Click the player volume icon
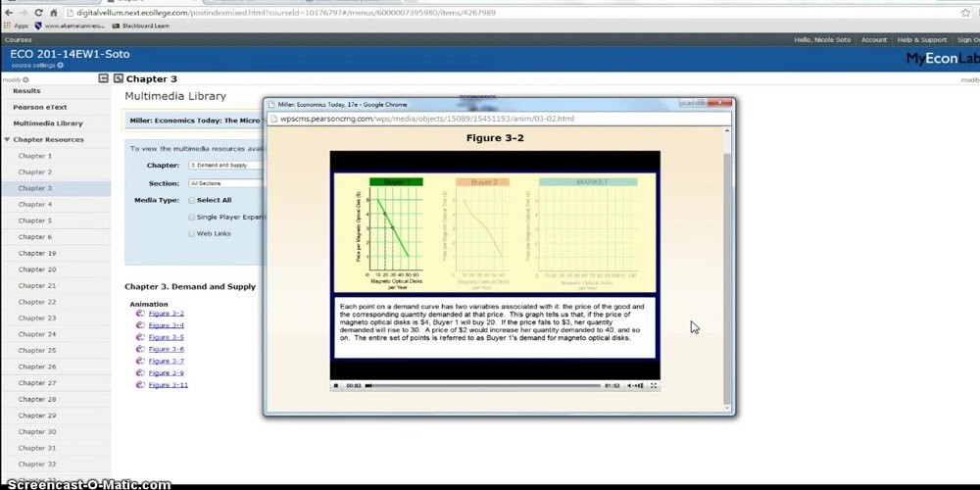 (630, 386)
